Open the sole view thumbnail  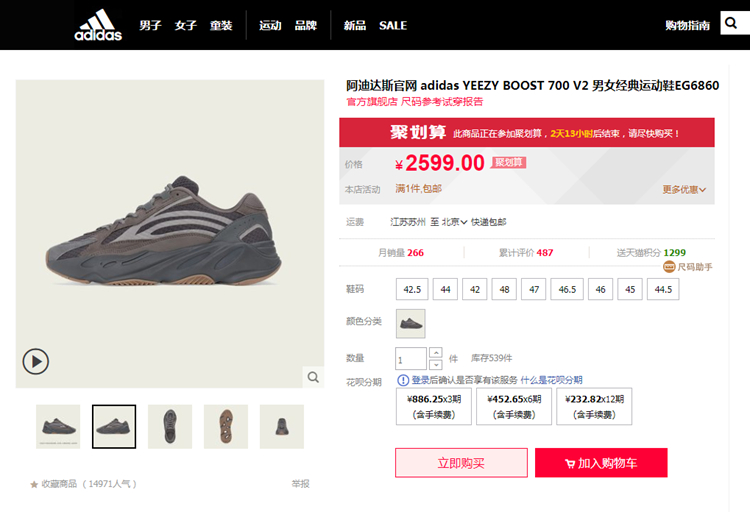tap(226, 426)
